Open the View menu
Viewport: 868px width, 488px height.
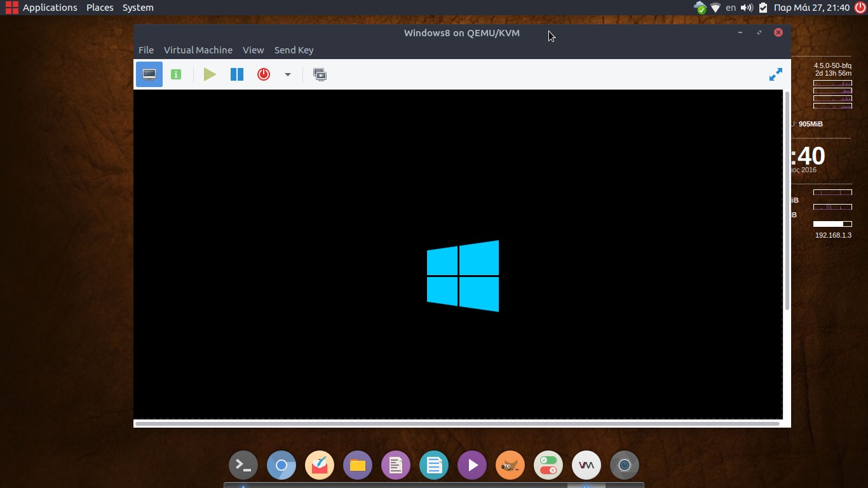(x=253, y=50)
